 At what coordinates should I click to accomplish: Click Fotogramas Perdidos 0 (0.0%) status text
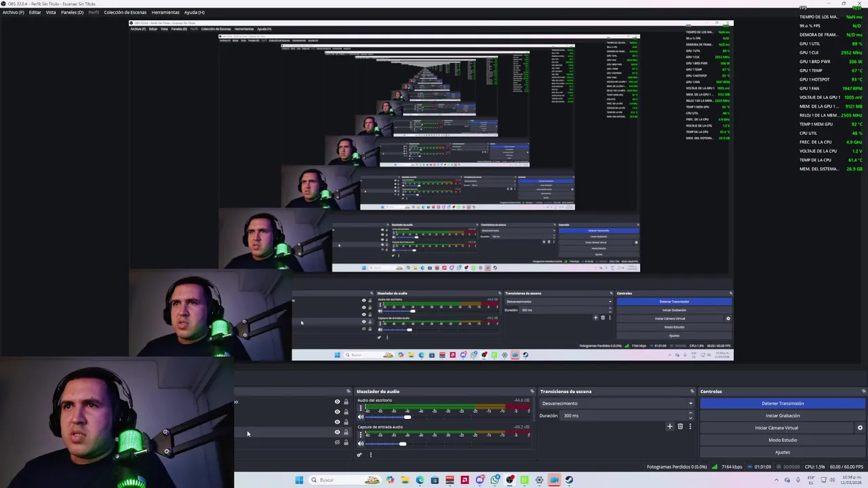(x=677, y=467)
